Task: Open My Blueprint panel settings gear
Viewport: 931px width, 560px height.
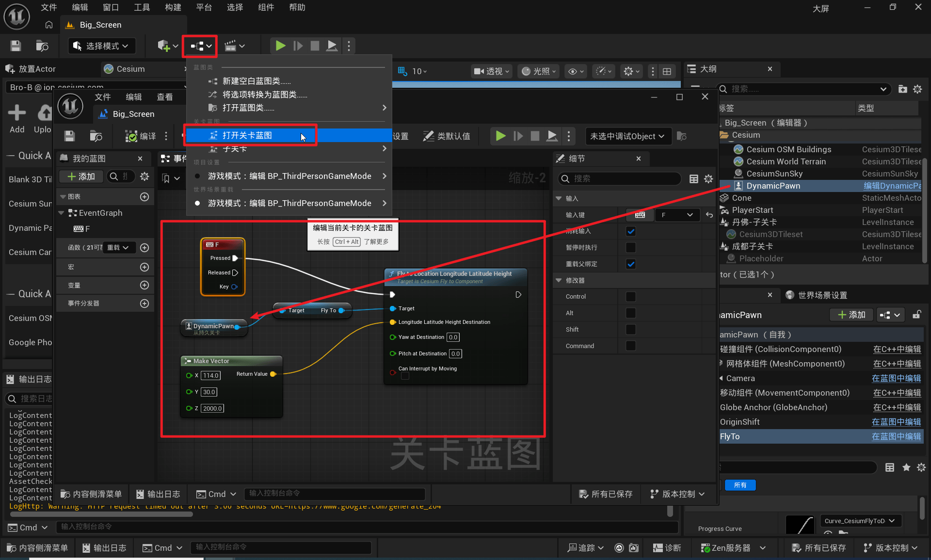Action: (x=144, y=176)
